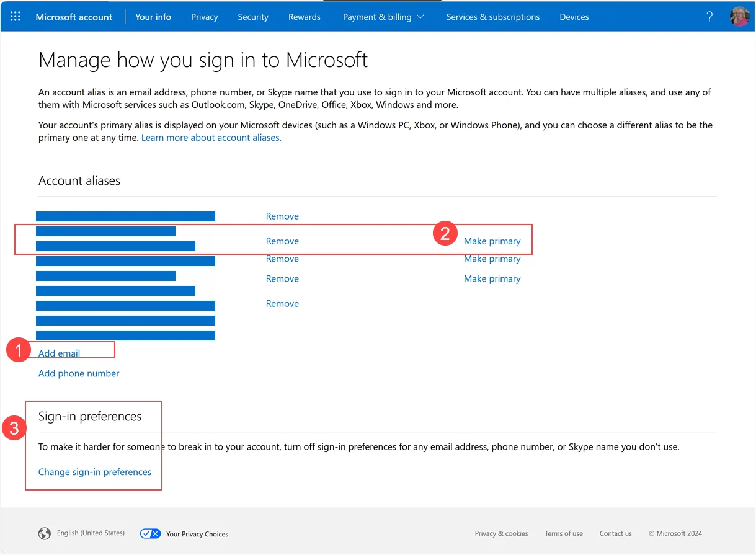Screen dimensions: 756x555
Task: Open Privacy & cookies footer link
Action: (502, 533)
